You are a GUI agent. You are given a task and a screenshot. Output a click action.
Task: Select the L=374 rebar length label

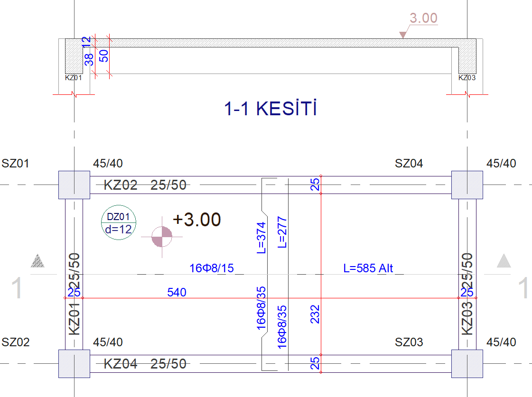click(x=261, y=237)
